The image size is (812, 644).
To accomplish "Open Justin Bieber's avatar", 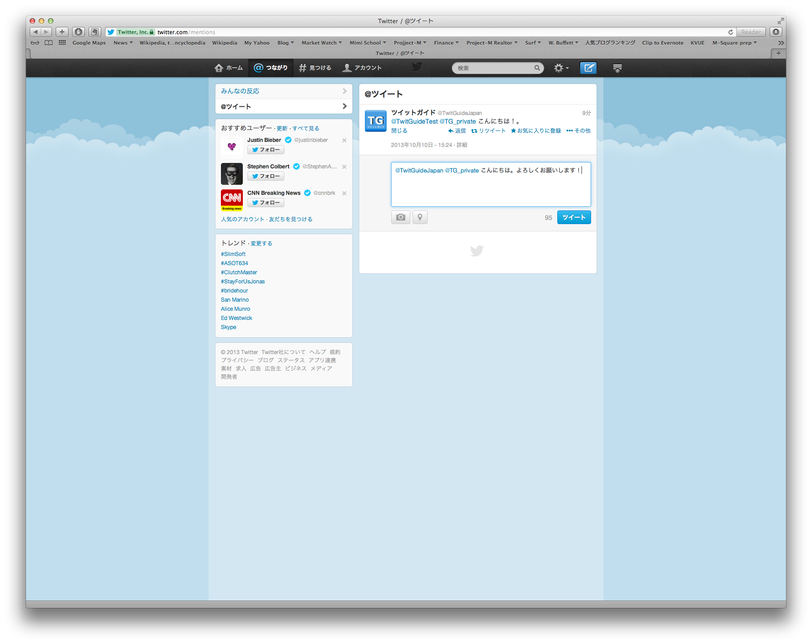I will point(232,147).
